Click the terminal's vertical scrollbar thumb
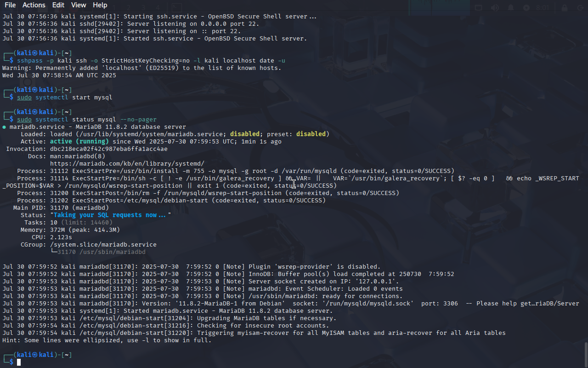The width and height of the screenshot is (588, 368). tap(586, 354)
